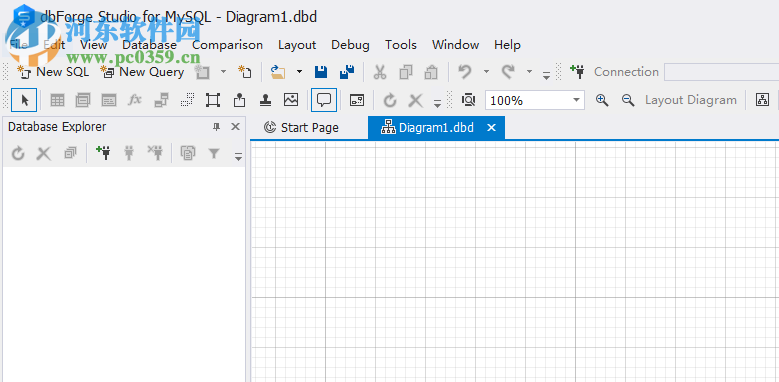The image size is (779, 382).
Task: Click the Connection combo box field
Action: 721,72
